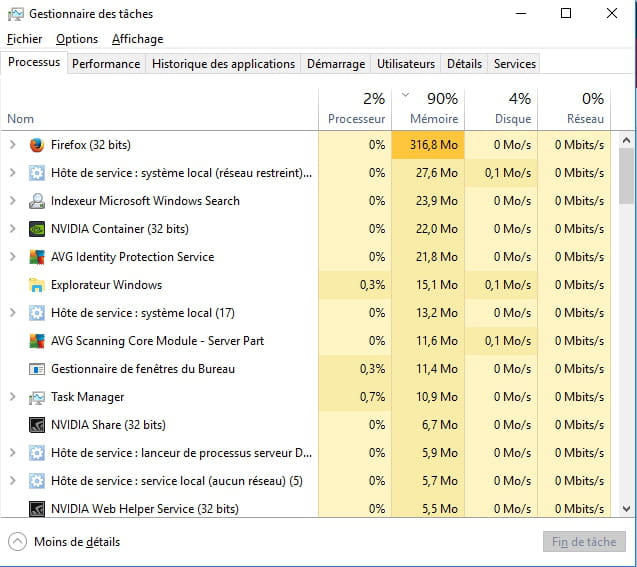This screenshot has width=637, height=567.
Task: Expand Hôte de service service local (aucun réseau) (5)
Action: pyautogui.click(x=13, y=481)
